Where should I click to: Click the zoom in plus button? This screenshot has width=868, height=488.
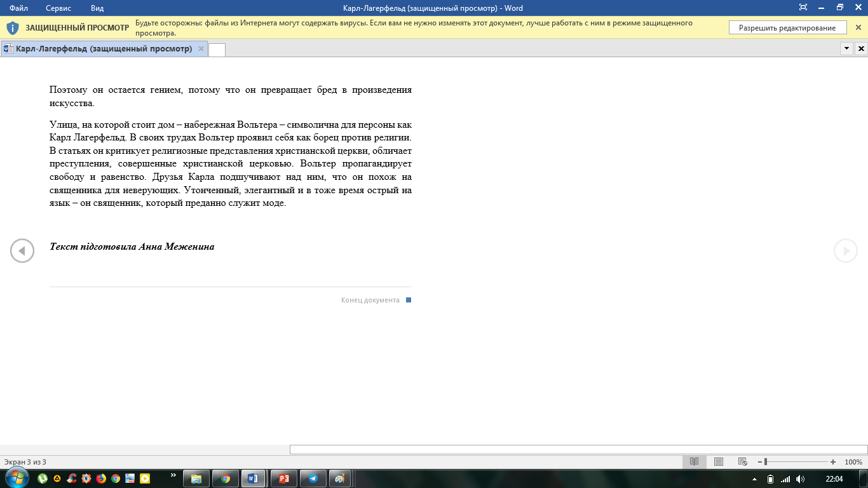tap(833, 462)
